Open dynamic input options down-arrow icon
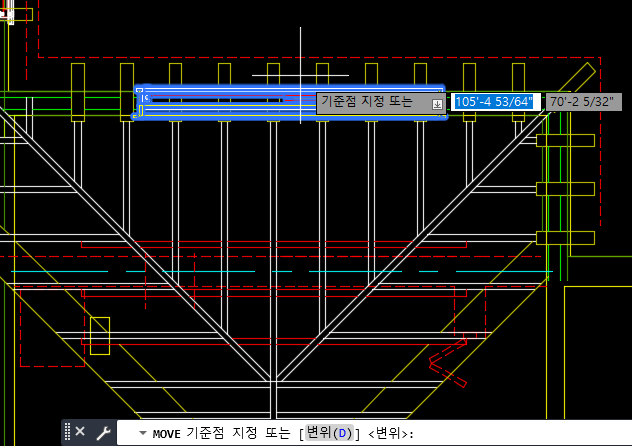Viewport: 632px width, 446px height. click(437, 104)
